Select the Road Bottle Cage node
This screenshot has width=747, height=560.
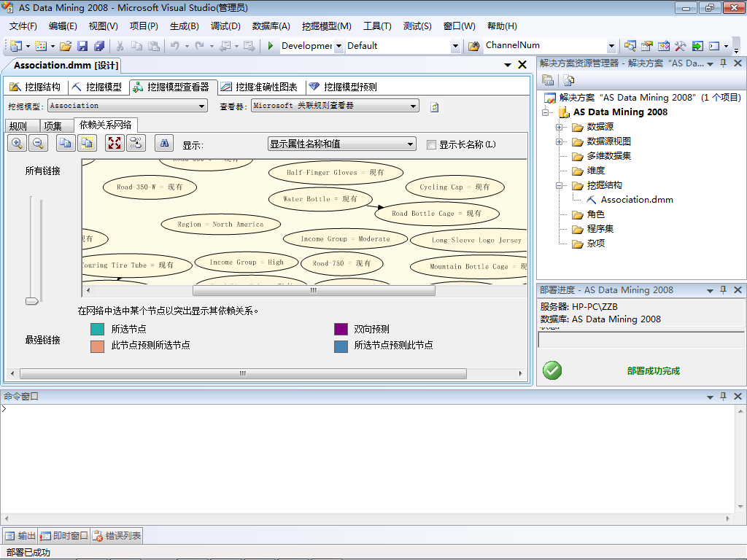pyautogui.click(x=437, y=214)
